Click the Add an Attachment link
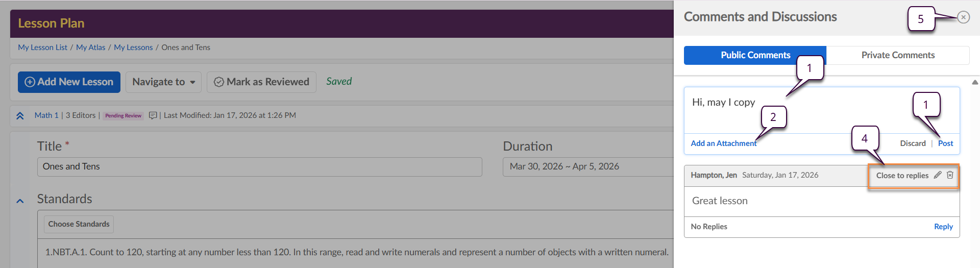Viewport: 980px width, 268px height. (x=723, y=143)
